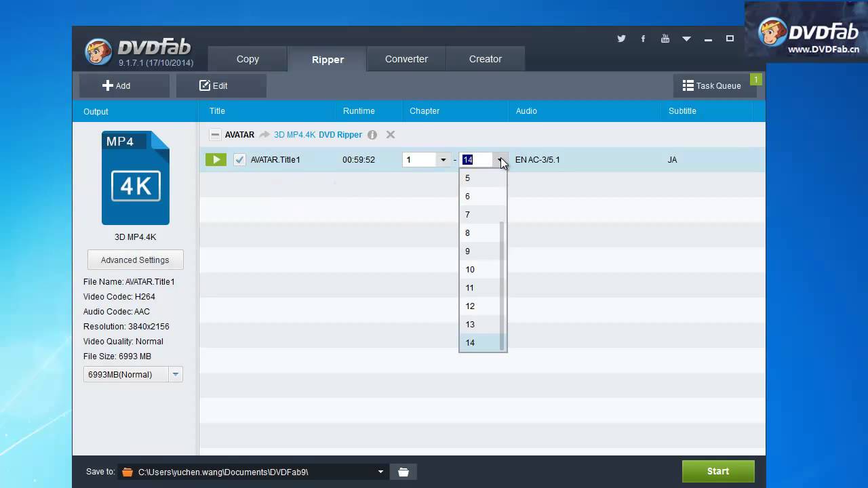Image resolution: width=868 pixels, height=488 pixels.
Task: Click the Edit button
Action: [x=221, y=85]
